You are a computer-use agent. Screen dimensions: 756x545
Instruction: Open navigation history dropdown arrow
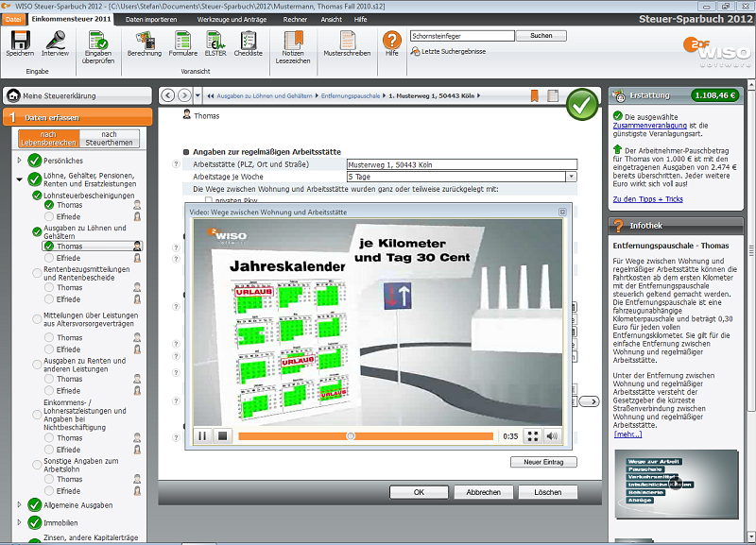[198, 95]
